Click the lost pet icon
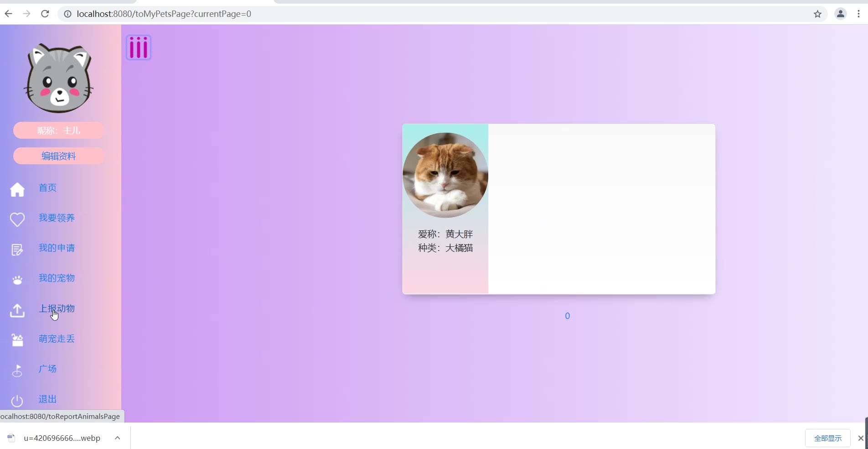 17,340
